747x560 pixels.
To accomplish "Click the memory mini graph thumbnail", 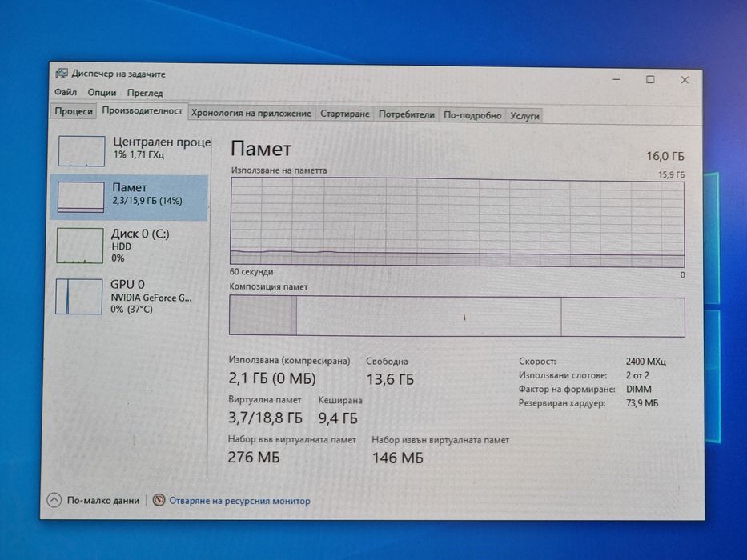I will [81, 197].
